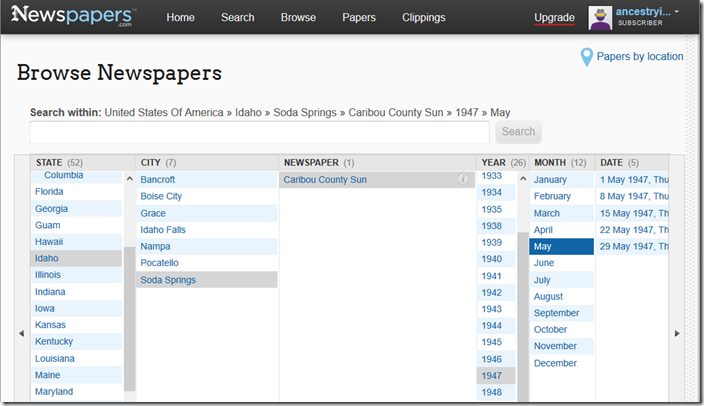This screenshot has height=406, width=704.
Task: Select Georgia in the State list
Action: coord(76,208)
